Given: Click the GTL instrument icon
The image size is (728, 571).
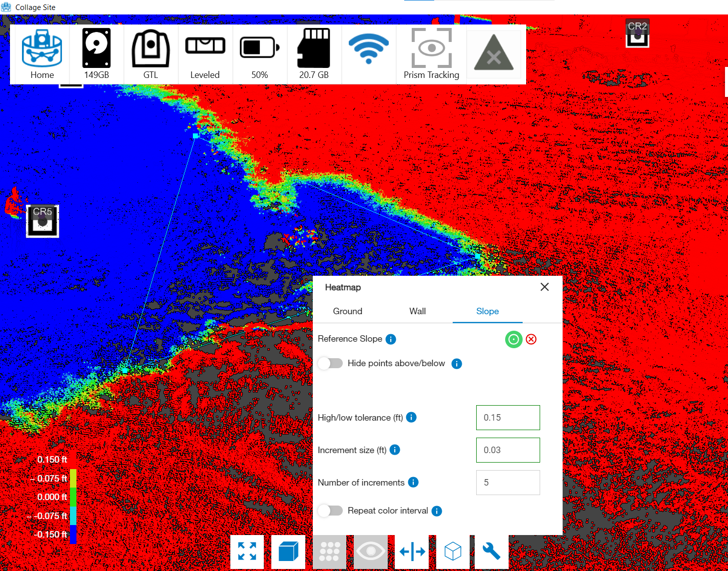Looking at the screenshot, I should [150, 54].
